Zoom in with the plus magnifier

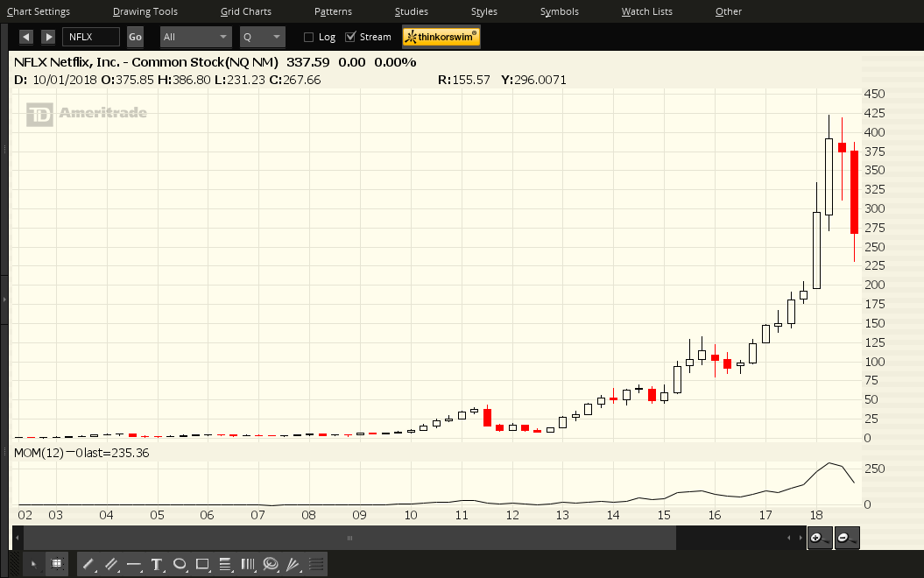tap(820, 538)
